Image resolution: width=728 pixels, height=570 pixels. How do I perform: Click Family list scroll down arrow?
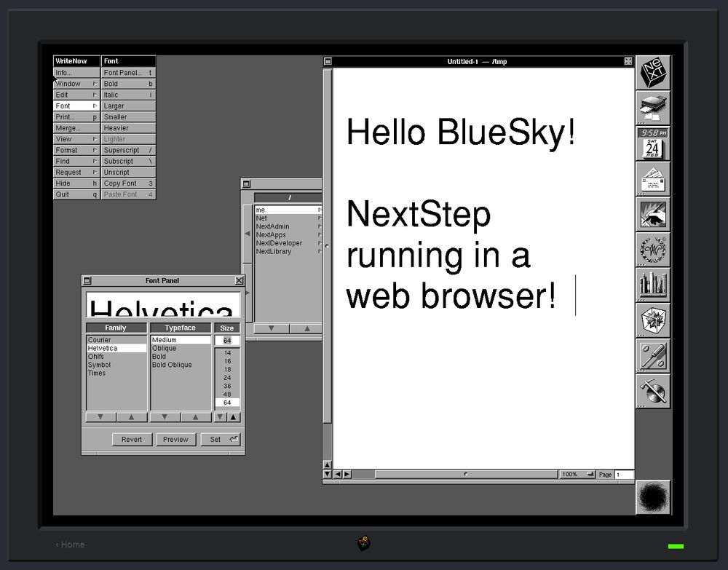pos(100,417)
